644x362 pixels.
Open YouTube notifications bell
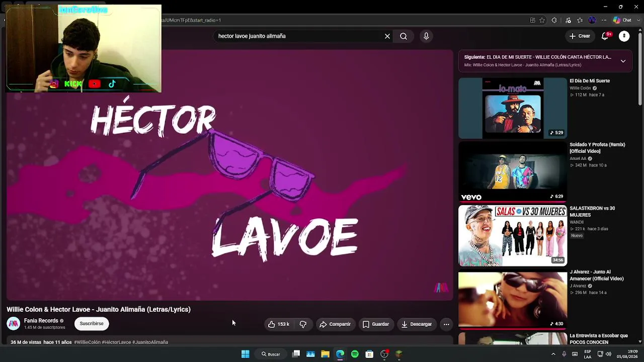606,36
